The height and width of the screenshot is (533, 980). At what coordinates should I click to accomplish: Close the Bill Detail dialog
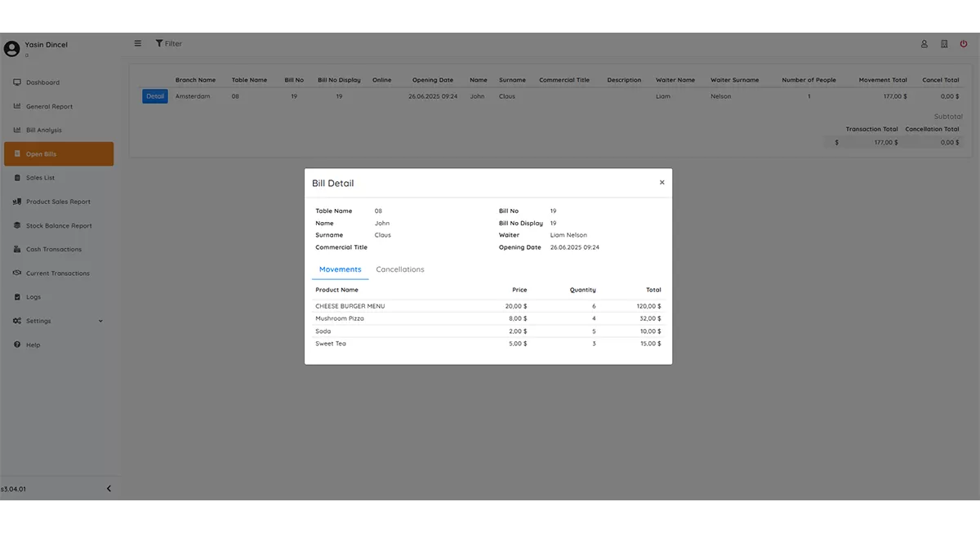tap(661, 183)
